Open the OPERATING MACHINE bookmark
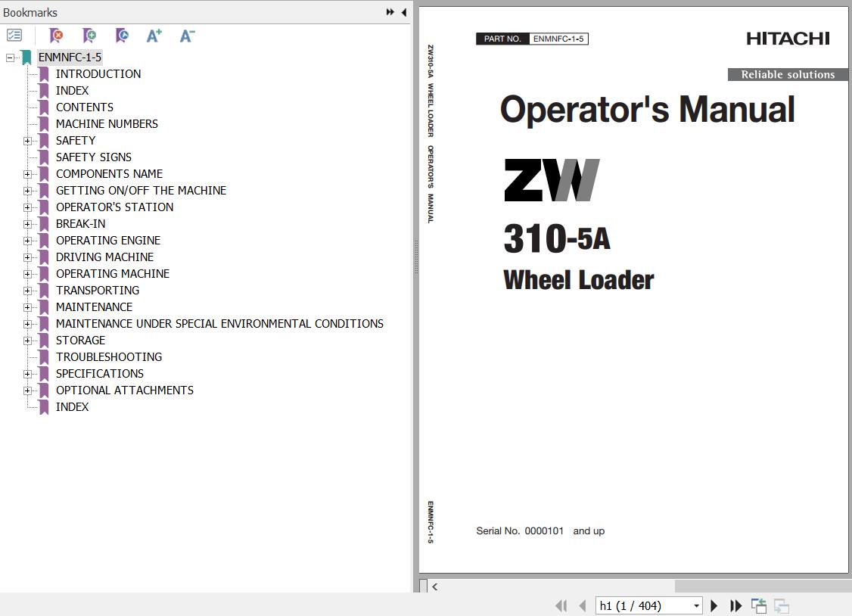The width and height of the screenshot is (852, 616). (x=113, y=274)
